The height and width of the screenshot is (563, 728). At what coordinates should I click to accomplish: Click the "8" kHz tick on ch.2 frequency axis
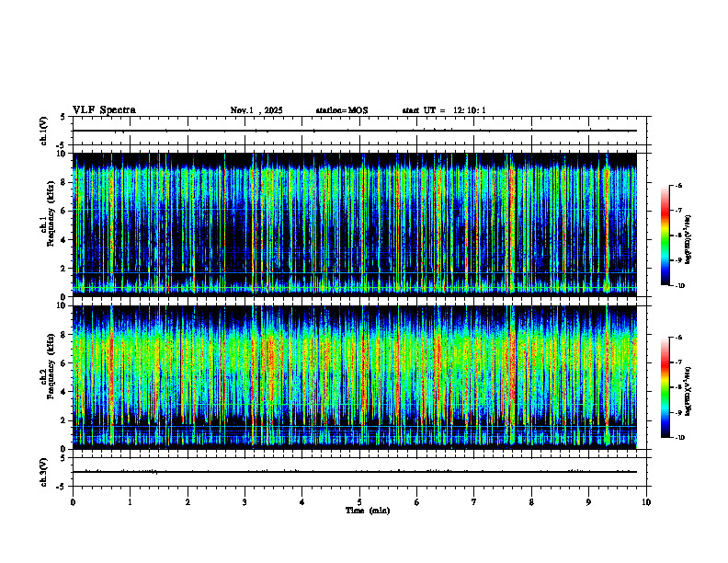click(x=64, y=335)
